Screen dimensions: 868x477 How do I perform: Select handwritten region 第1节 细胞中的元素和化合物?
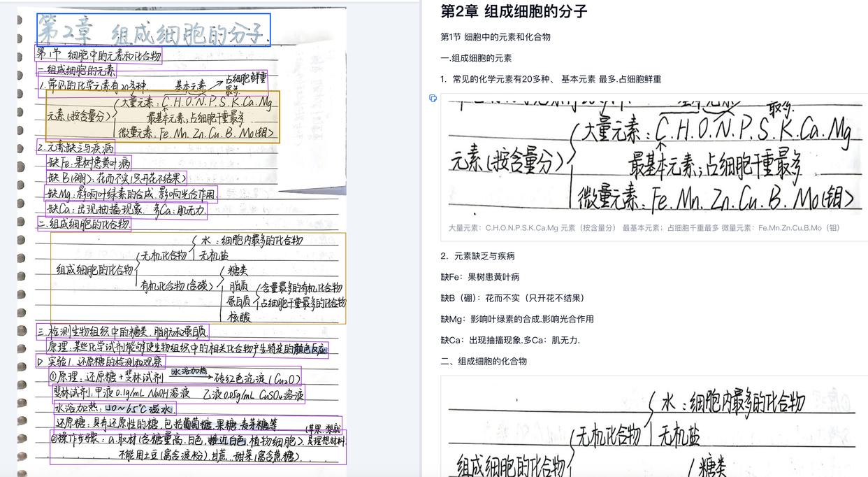click(99, 55)
